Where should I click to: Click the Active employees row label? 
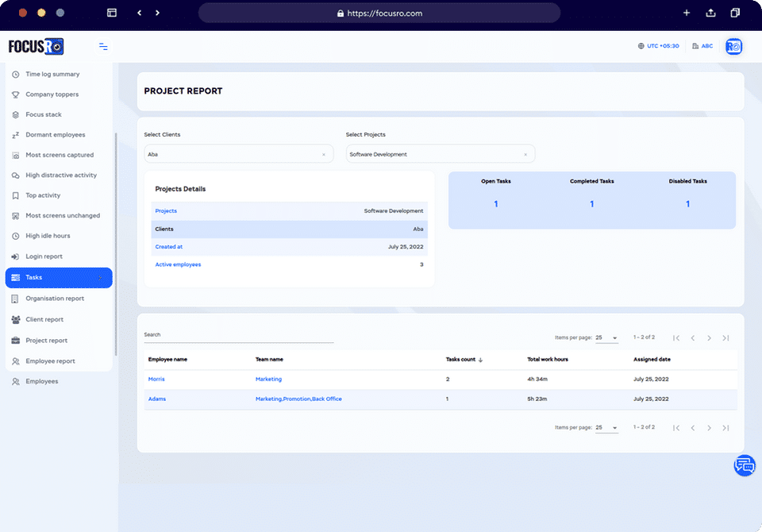click(x=178, y=265)
